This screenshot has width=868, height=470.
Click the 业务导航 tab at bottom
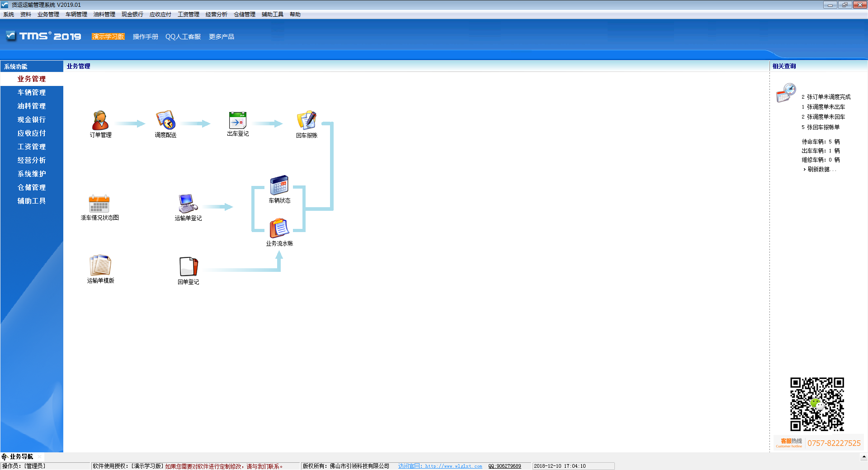click(21, 456)
